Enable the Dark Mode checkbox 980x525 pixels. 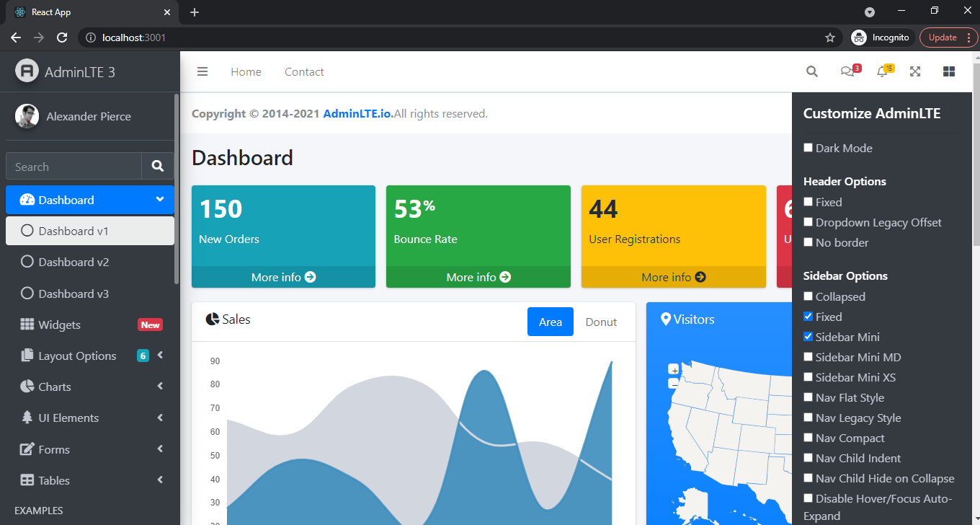point(808,148)
